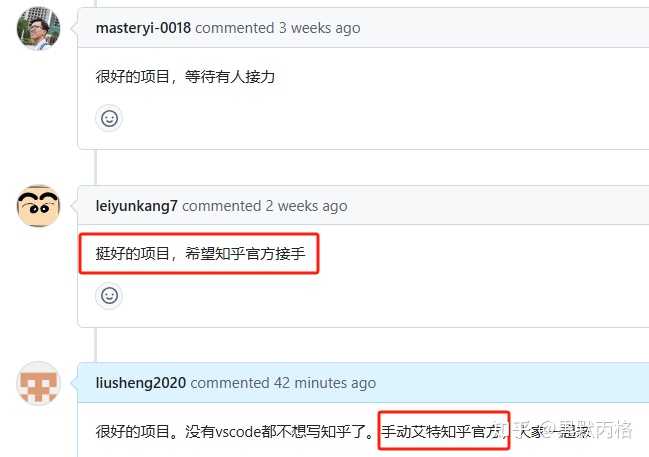Open the leiyunkang7 username link
Screen dimensions: 649x457
point(137,206)
